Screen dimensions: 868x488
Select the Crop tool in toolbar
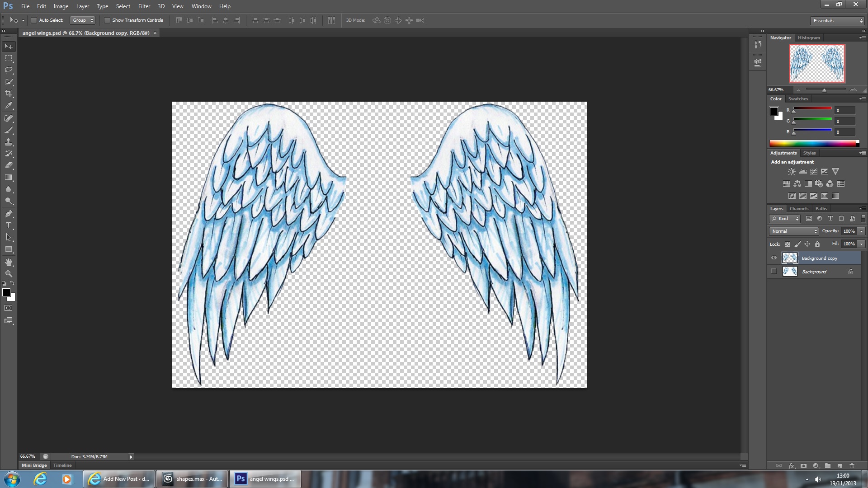[x=8, y=94]
